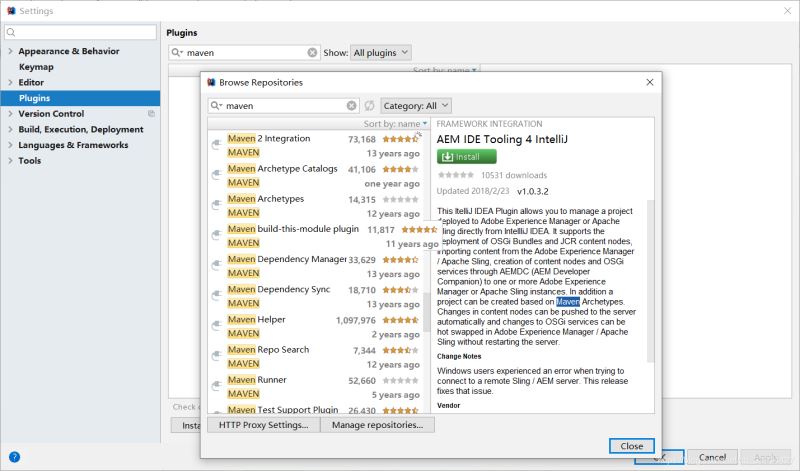
Task: Open search options magnifier in Plugins panel
Action: (x=177, y=53)
